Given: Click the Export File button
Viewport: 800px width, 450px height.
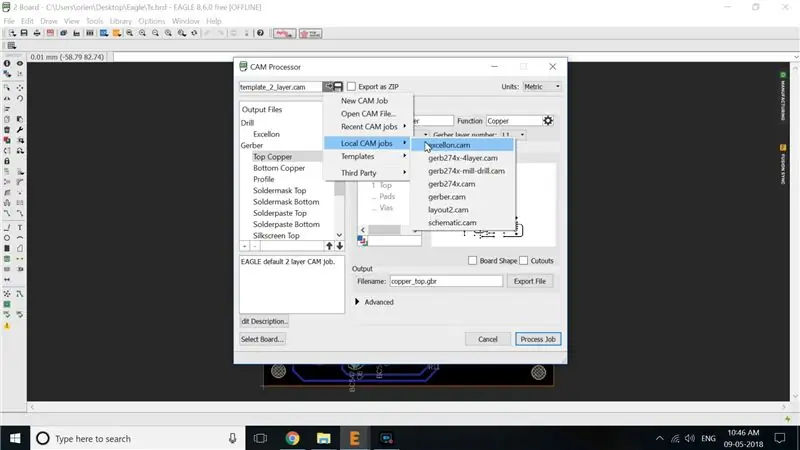Looking at the screenshot, I should pos(530,281).
